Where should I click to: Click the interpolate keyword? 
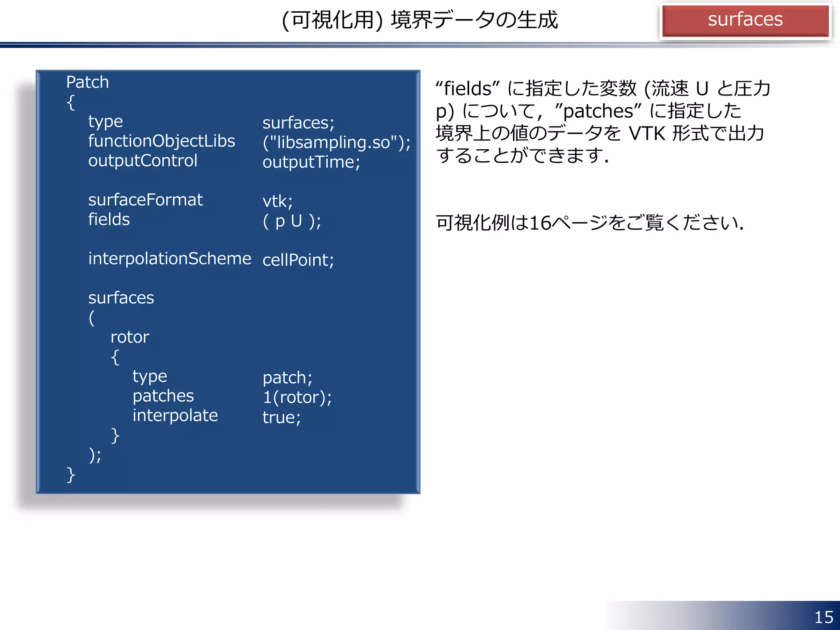coord(175,415)
